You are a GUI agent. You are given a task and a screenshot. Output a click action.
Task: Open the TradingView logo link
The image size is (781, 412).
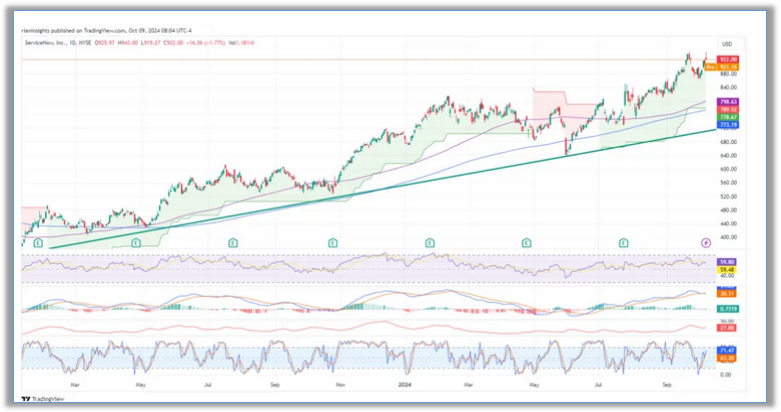pos(42,397)
